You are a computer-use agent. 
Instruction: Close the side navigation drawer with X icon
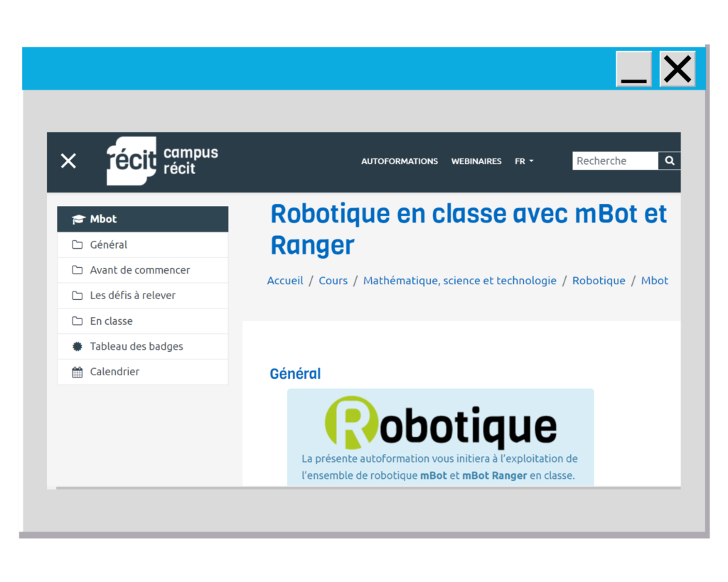pos(68,161)
